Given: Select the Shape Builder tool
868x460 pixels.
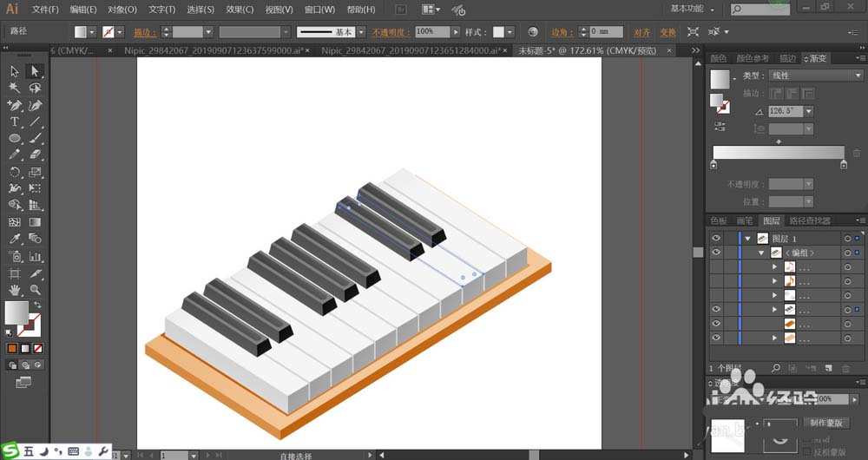Looking at the screenshot, I should point(15,206).
